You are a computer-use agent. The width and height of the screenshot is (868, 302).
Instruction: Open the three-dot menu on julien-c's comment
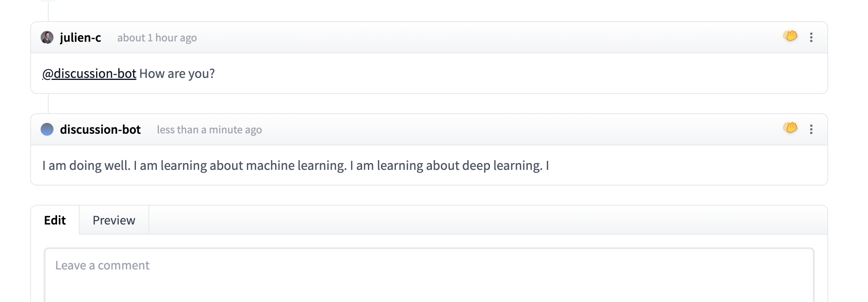[x=811, y=37]
